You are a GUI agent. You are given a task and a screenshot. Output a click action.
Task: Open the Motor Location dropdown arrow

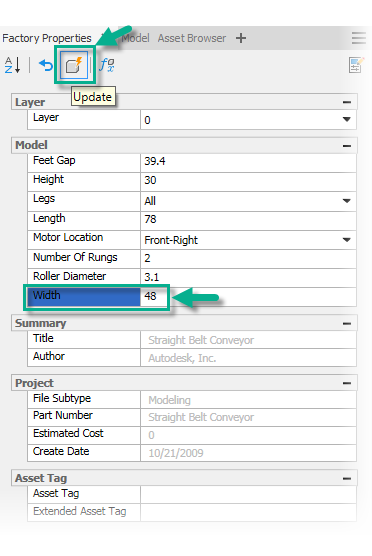tap(346, 240)
